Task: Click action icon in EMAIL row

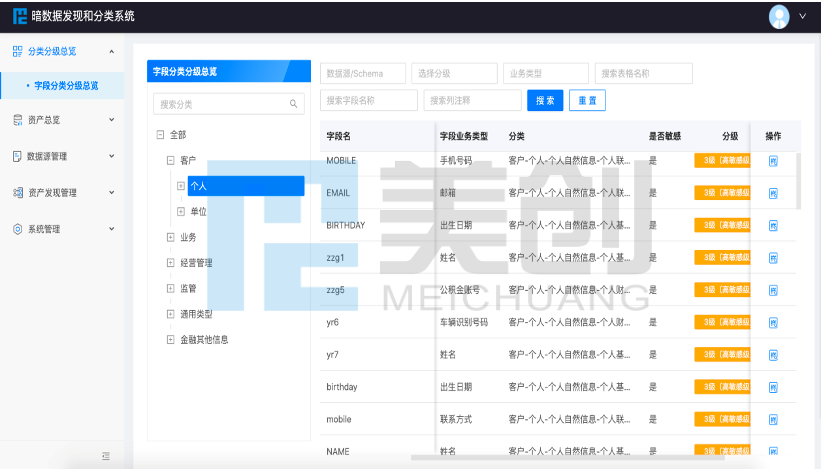Action: 773,193
